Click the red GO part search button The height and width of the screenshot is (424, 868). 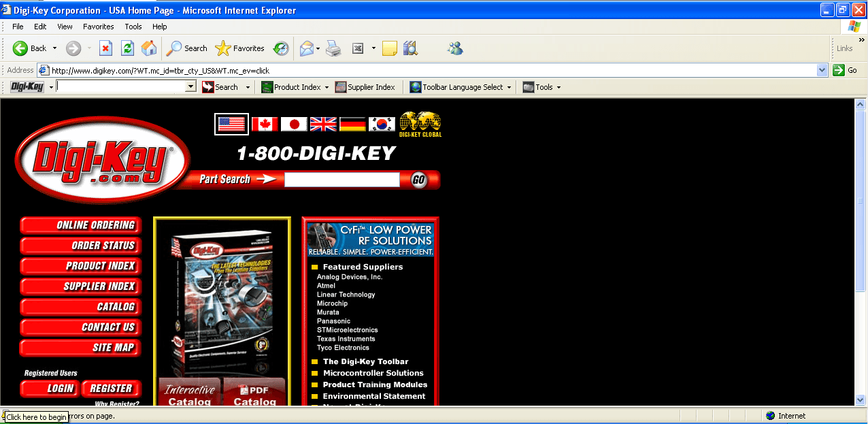[419, 180]
